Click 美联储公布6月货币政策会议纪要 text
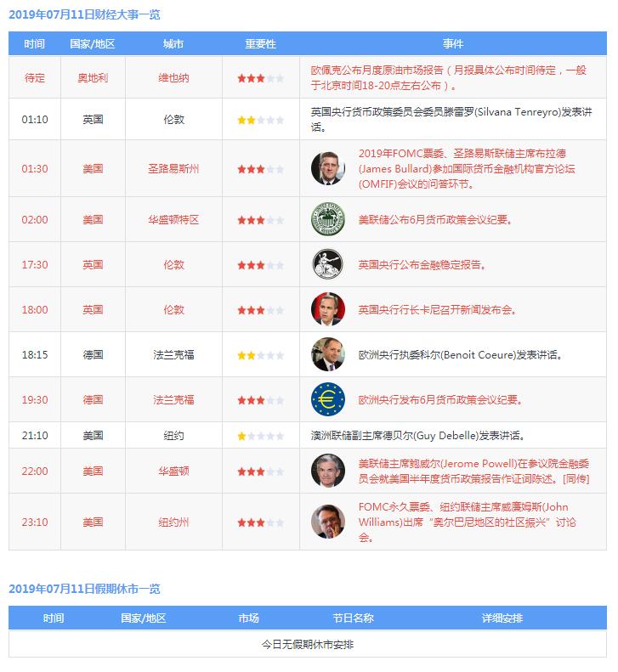 (435, 220)
